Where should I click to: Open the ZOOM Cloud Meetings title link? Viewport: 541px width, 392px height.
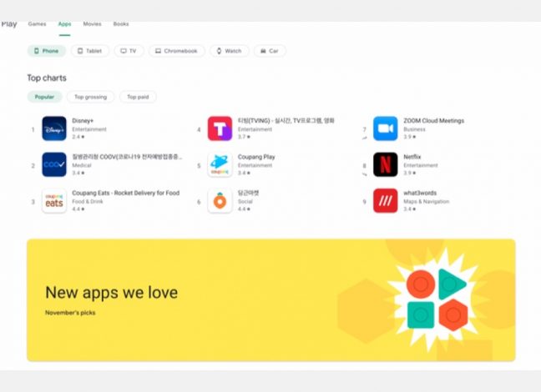tap(433, 121)
